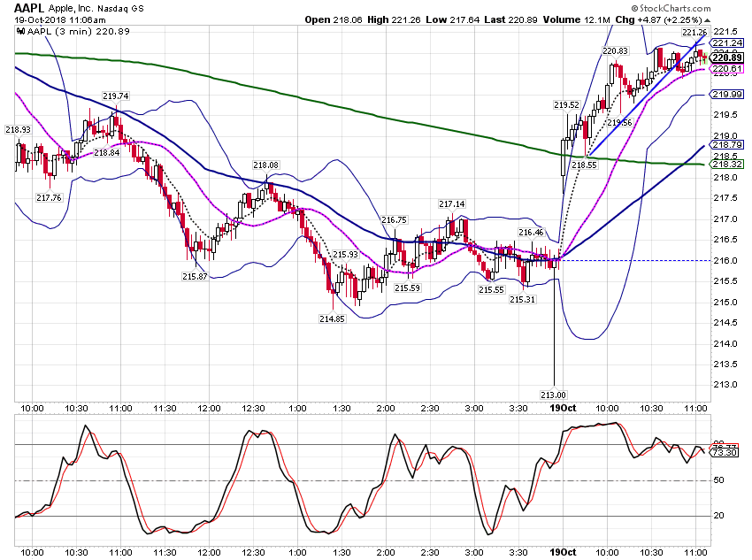Click the 219.56 price annotation

pyautogui.click(x=619, y=123)
